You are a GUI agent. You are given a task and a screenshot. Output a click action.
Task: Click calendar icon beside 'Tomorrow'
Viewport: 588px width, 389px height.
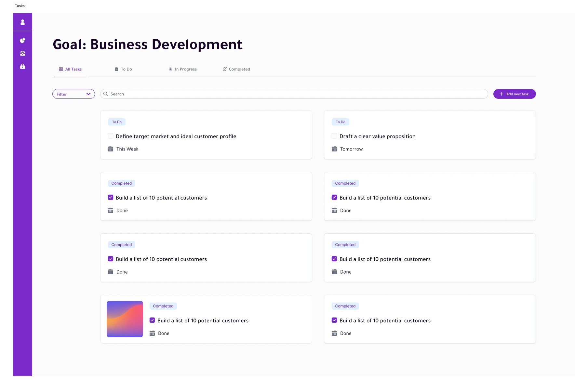(334, 149)
